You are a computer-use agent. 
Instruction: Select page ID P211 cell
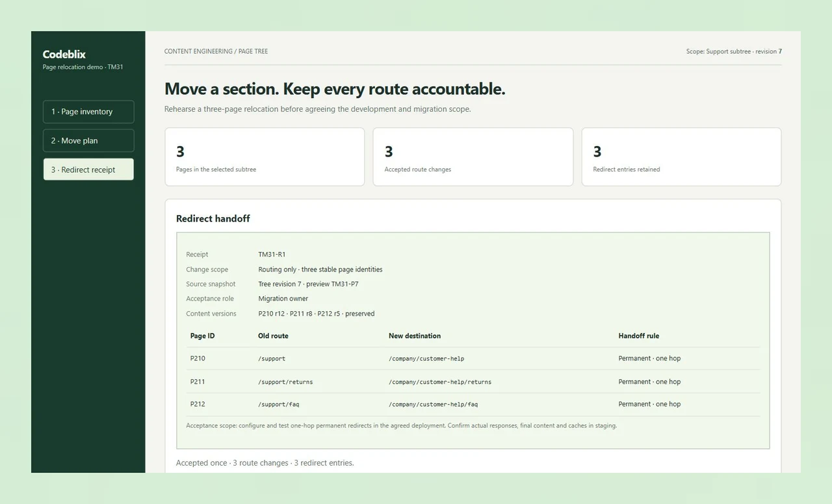tap(198, 382)
